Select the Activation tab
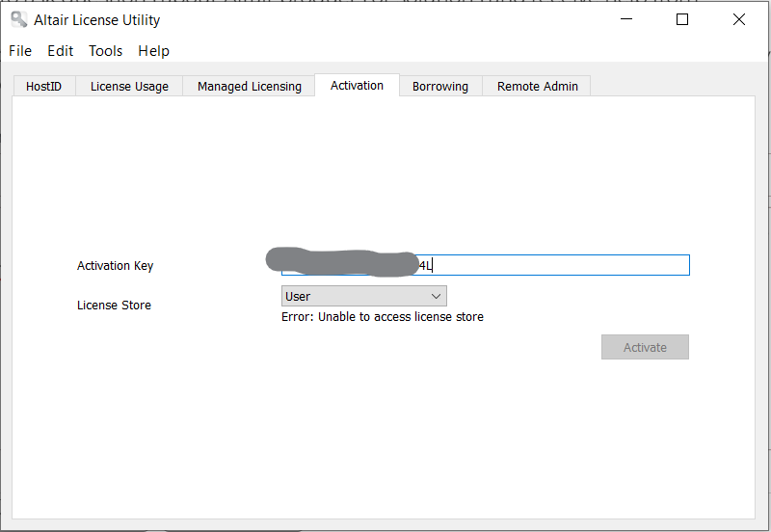This screenshot has height=532, width=771. pyautogui.click(x=357, y=85)
